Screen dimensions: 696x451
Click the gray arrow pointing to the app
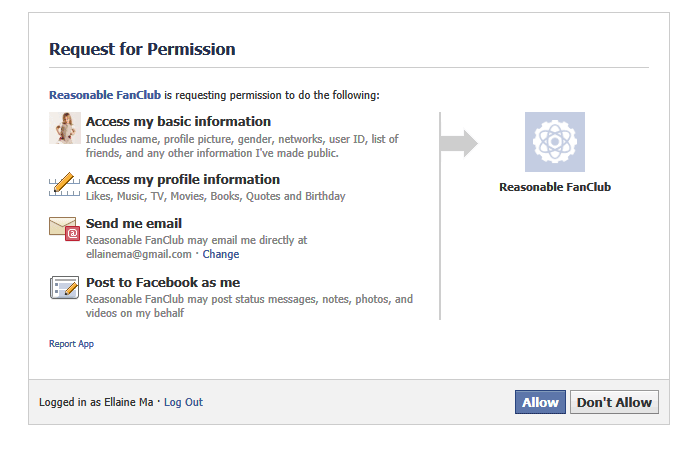(459, 143)
